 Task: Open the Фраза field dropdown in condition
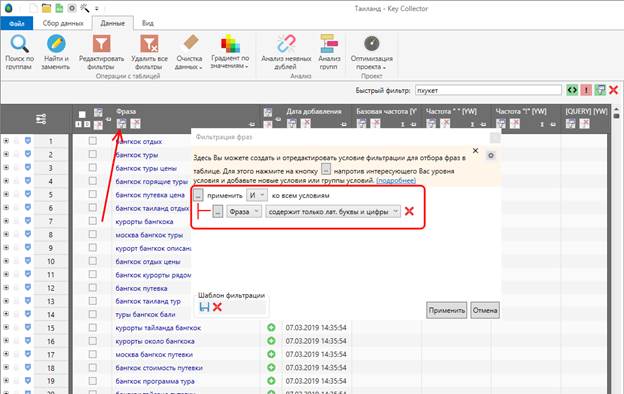pyautogui.click(x=244, y=212)
